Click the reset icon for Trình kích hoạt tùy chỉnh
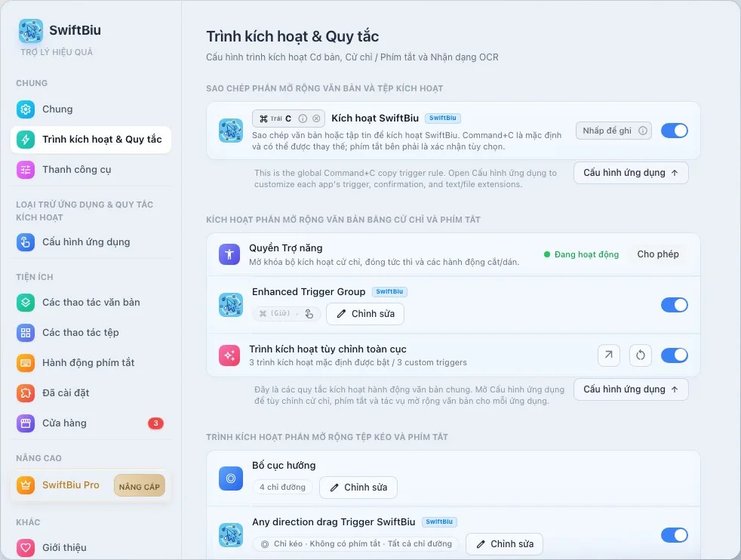The image size is (741, 560). coord(641,355)
